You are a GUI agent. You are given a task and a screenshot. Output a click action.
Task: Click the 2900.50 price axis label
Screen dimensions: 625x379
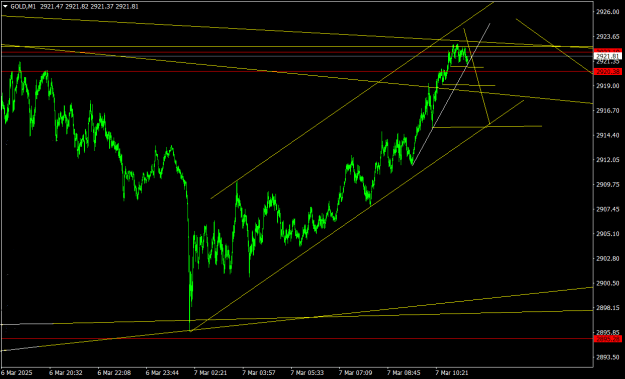(607, 283)
